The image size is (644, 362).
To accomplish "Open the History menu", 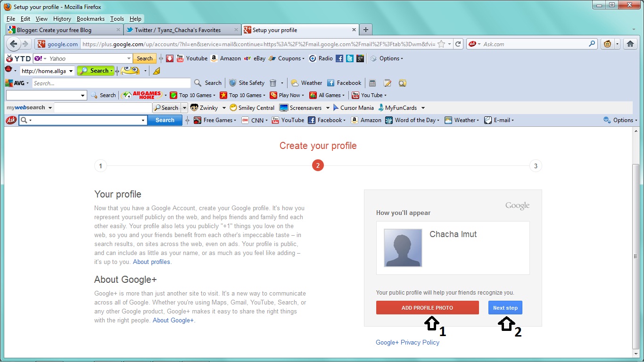I will [62, 19].
